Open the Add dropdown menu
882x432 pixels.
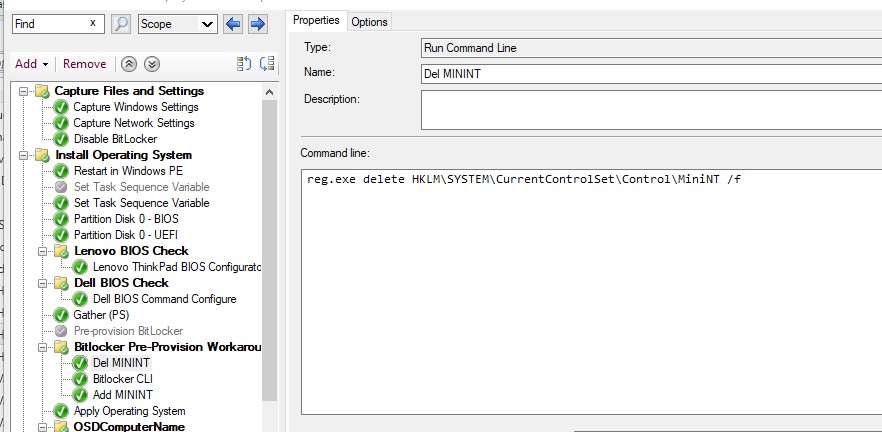point(32,64)
